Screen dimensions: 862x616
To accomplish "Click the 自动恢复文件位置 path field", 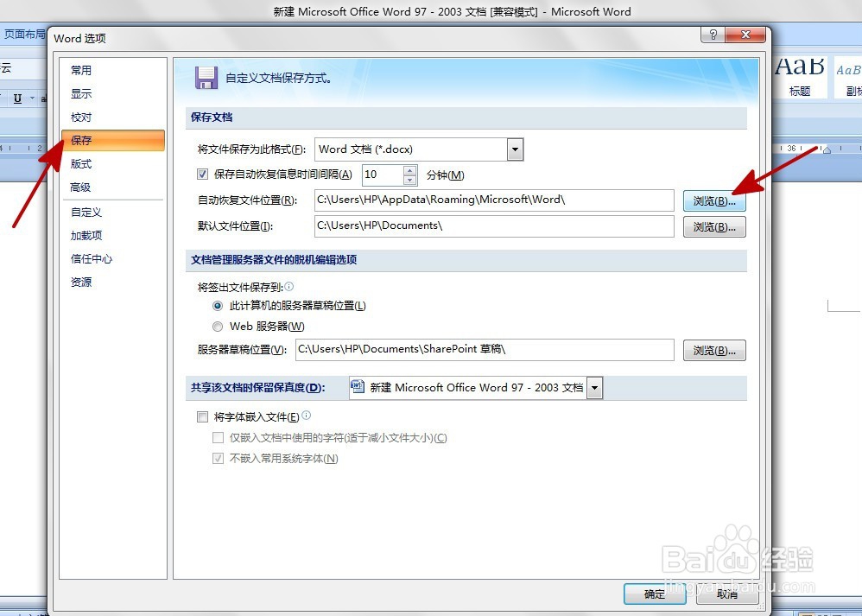I will [x=494, y=200].
